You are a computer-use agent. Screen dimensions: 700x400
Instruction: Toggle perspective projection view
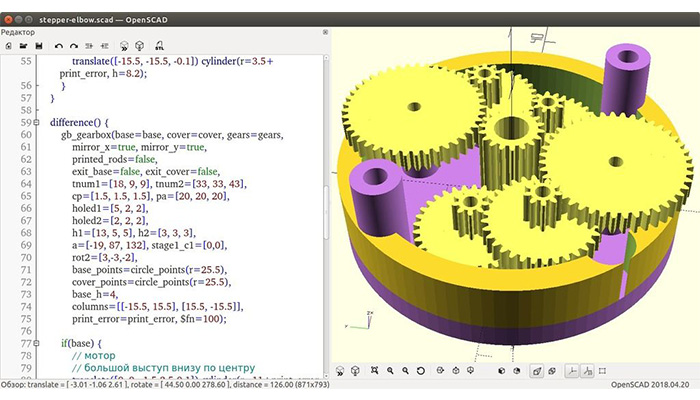point(537,370)
